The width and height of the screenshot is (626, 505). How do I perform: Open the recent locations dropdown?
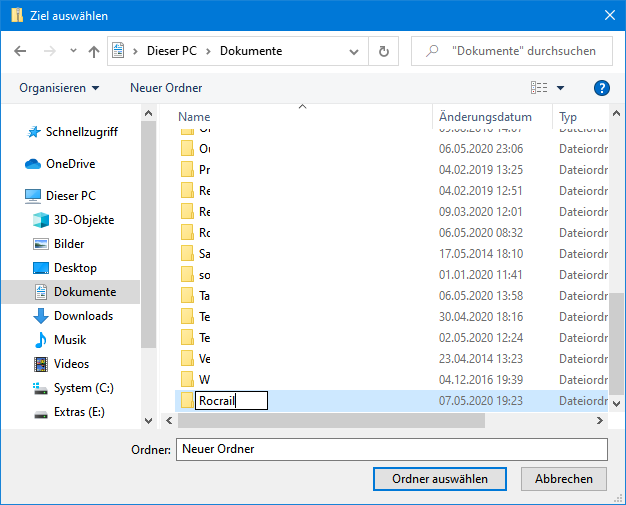72,51
